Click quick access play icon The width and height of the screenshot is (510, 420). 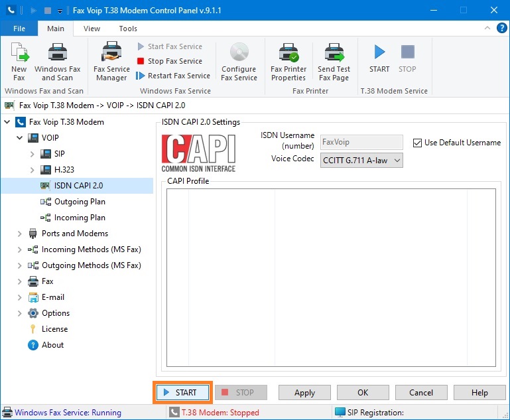click(33, 11)
